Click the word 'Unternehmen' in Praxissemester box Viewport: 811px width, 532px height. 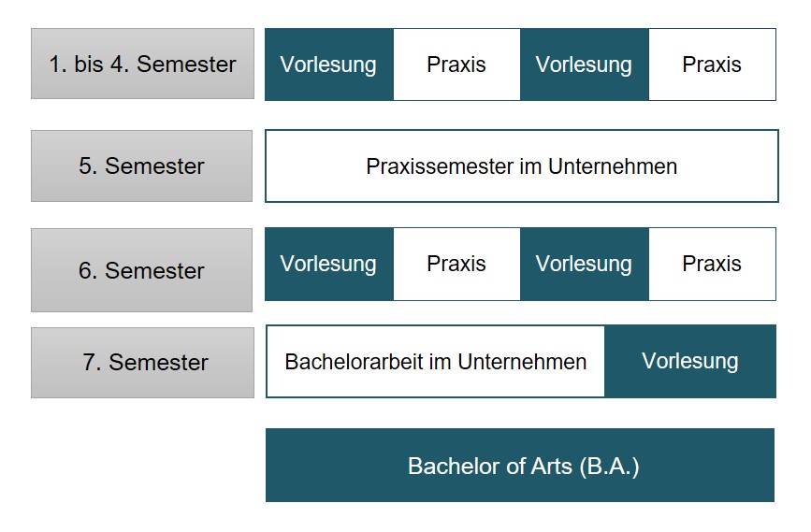point(613,166)
